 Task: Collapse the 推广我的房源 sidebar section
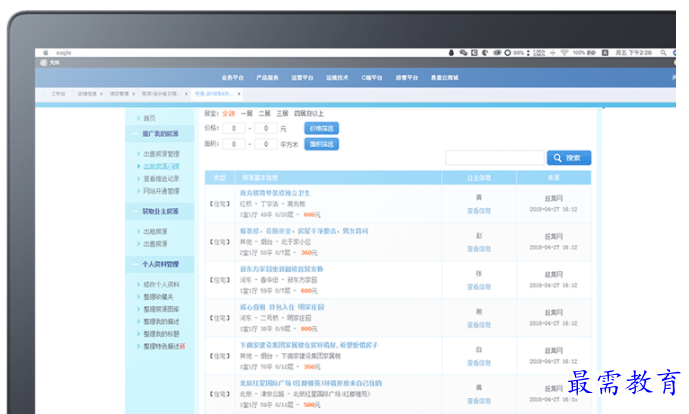pos(160,134)
